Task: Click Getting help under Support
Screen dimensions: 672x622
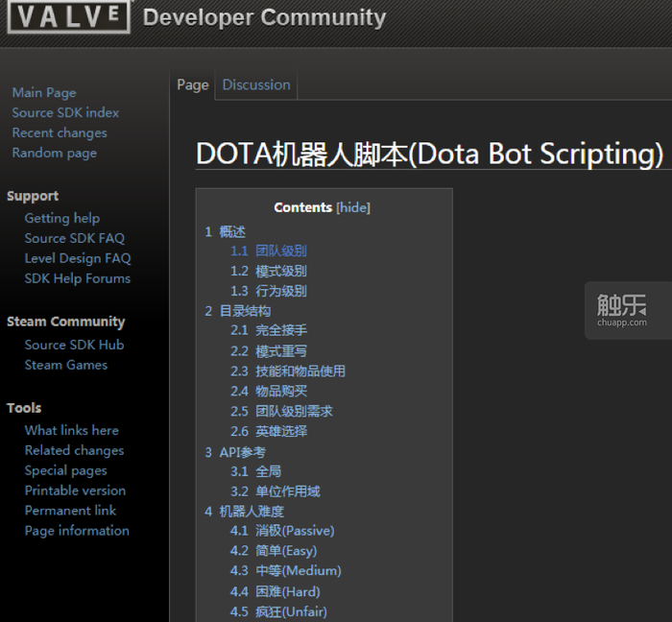Action: [62, 218]
